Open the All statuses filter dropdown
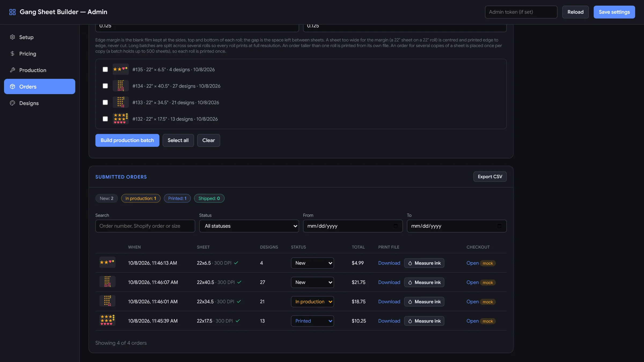Image resolution: width=644 pixels, height=362 pixels. tap(249, 226)
